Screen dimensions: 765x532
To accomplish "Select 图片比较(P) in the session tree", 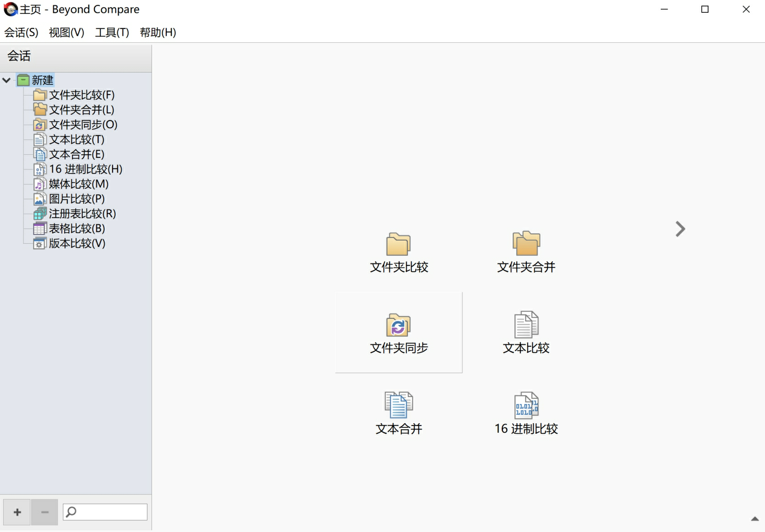I will pos(77,199).
